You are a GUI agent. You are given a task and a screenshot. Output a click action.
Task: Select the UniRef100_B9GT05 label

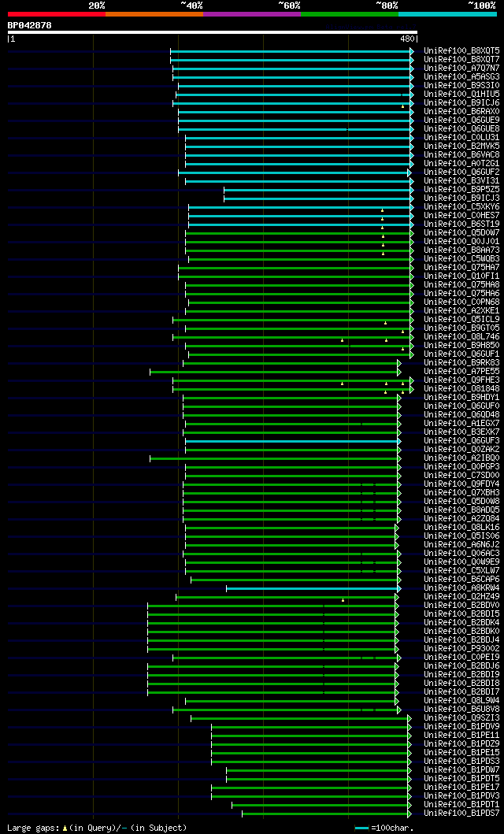[x=461, y=328]
